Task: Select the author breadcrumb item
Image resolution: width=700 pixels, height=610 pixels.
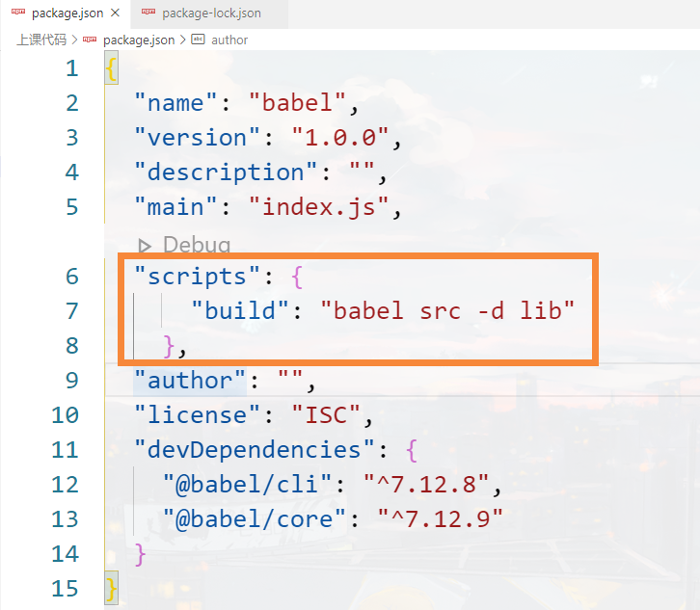Action: tap(229, 40)
